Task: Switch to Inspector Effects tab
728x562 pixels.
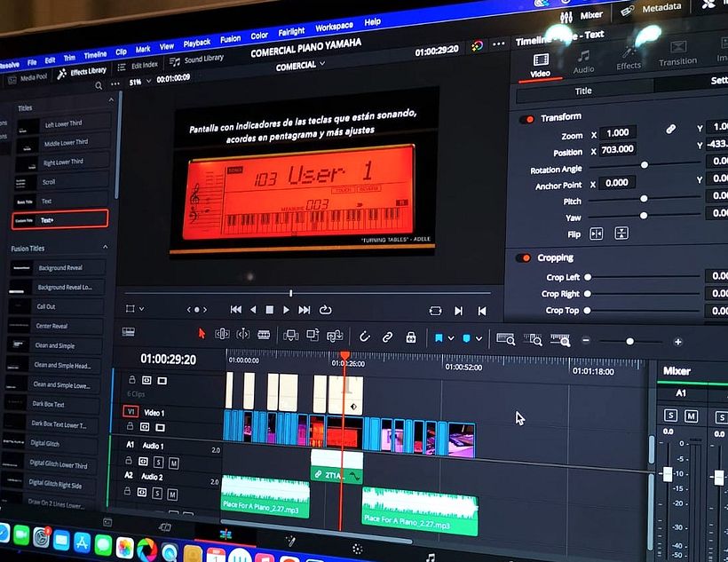Action: pyautogui.click(x=629, y=59)
